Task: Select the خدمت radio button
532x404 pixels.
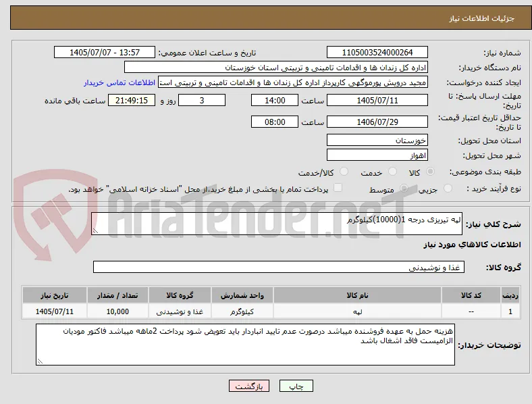Action: (392, 172)
